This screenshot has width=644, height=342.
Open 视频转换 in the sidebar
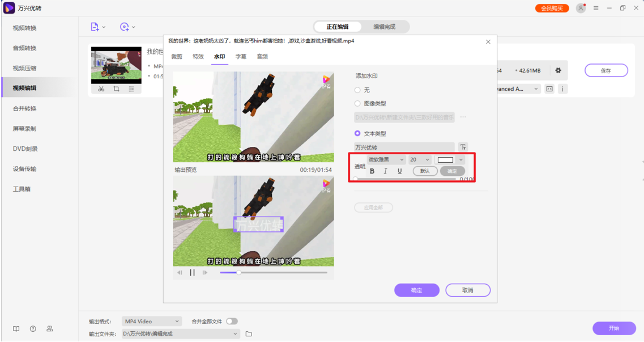click(25, 28)
